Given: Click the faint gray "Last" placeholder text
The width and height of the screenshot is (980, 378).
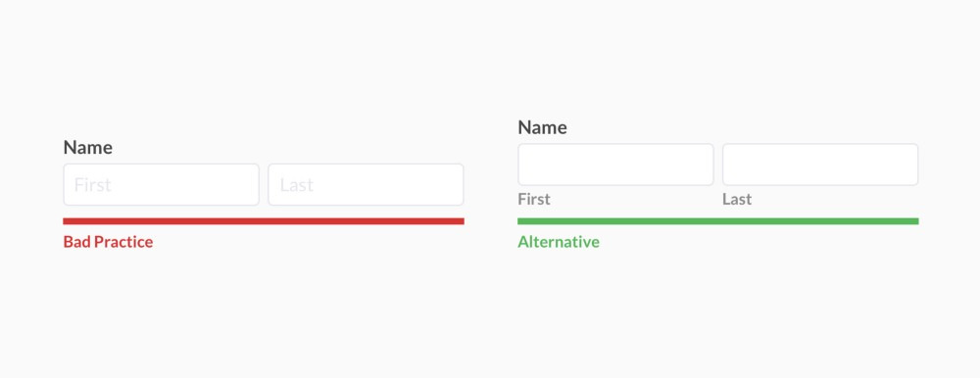Looking at the screenshot, I should pyautogui.click(x=296, y=185).
